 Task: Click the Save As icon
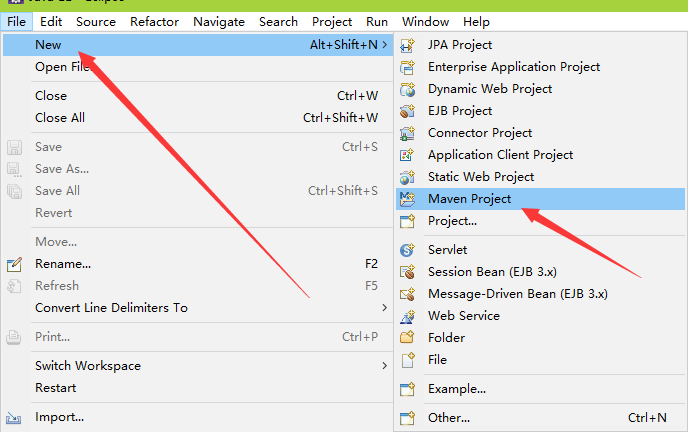click(x=14, y=169)
